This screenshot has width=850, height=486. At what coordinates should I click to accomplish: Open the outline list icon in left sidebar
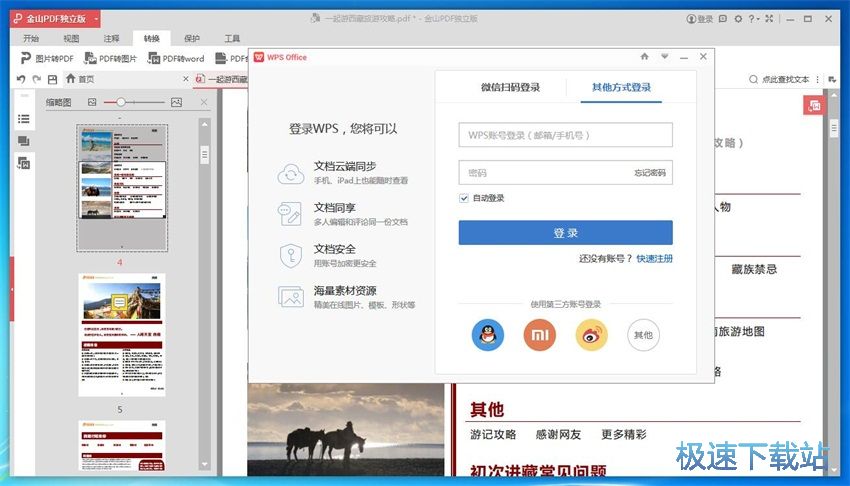point(23,119)
